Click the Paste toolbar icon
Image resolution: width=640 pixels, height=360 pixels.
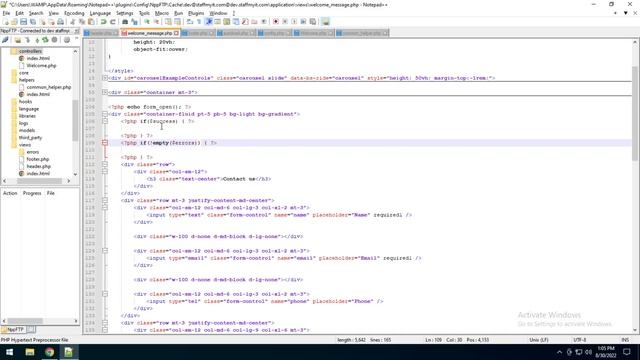91,22
